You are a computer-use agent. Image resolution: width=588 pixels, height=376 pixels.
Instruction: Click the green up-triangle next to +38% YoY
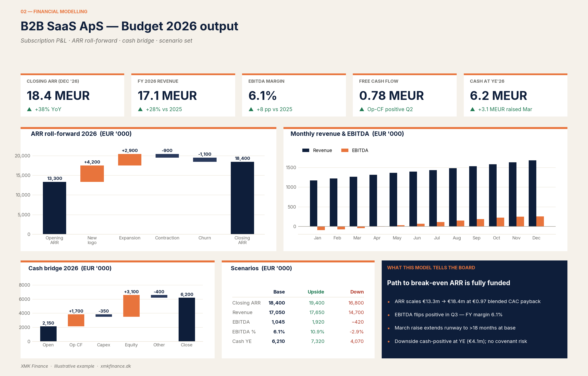coord(29,109)
